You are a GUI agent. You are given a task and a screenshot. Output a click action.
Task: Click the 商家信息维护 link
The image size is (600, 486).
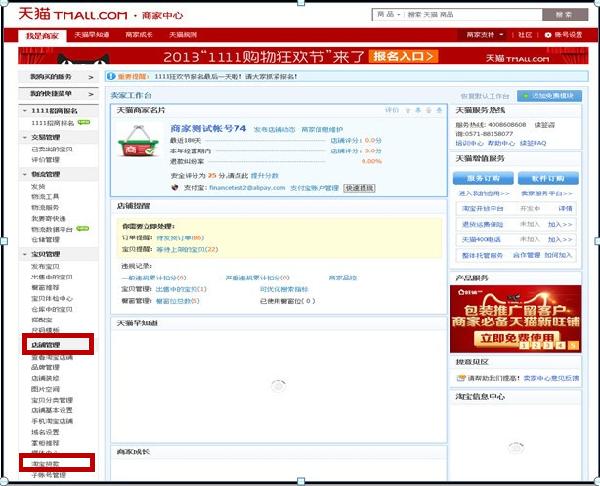pyautogui.click(x=322, y=129)
